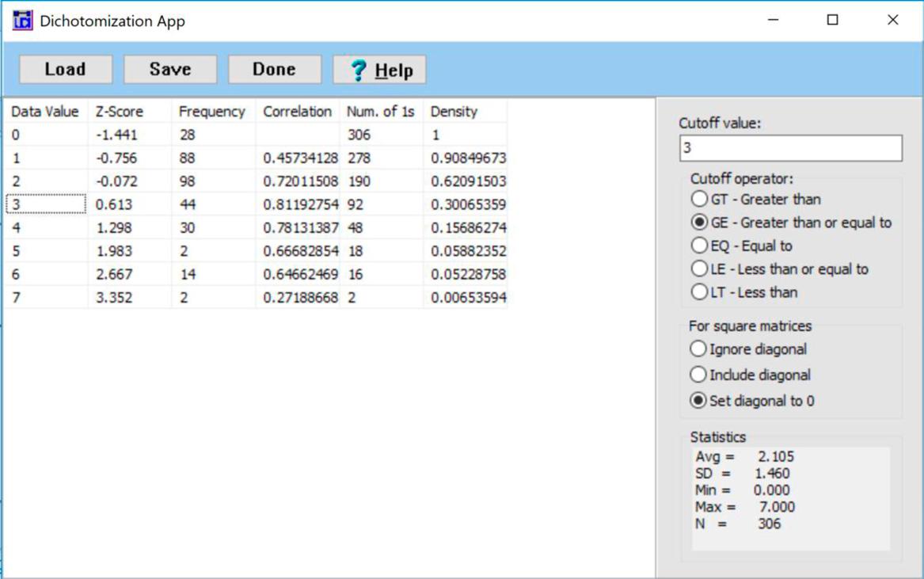Image resolution: width=924 pixels, height=579 pixels.
Task: Select LE - Less than or equal to
Action: pos(698,269)
